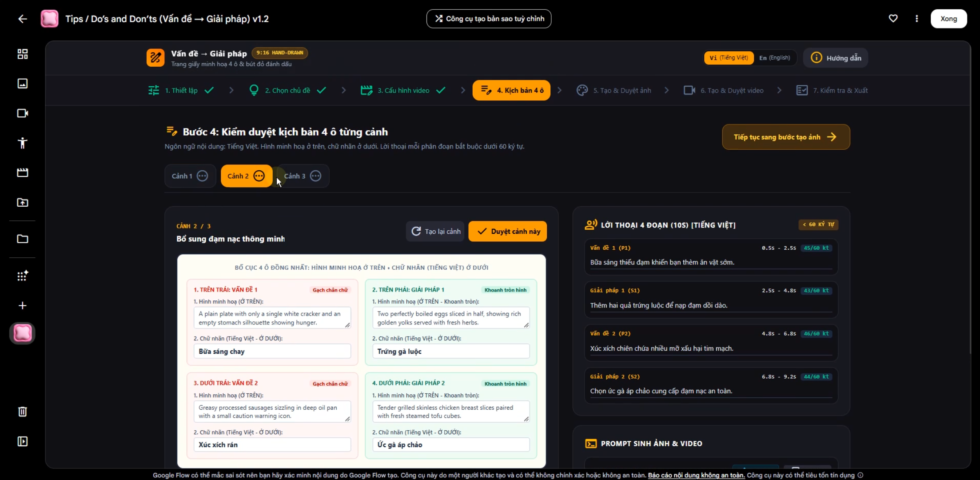Click the info icon beside the credits notice
980x480 pixels.
[x=860, y=475]
